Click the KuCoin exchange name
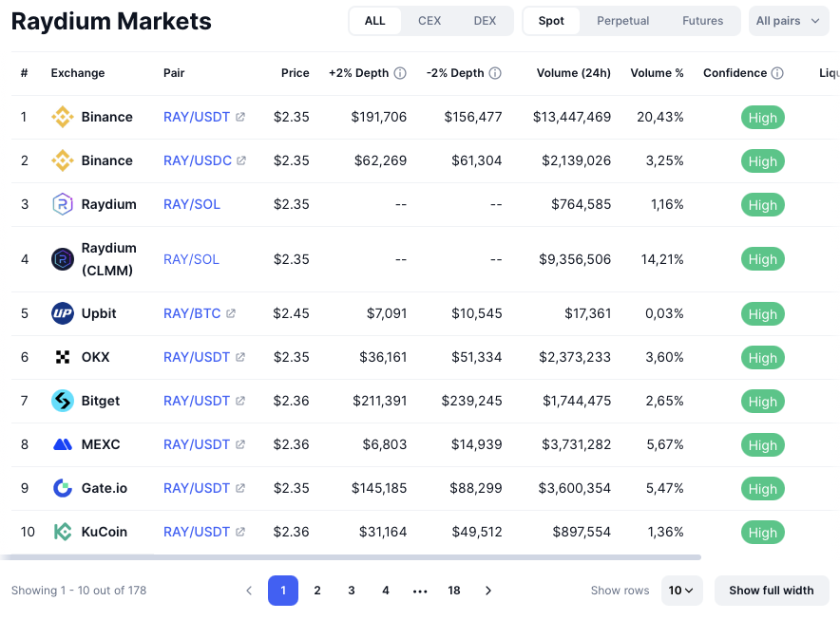Viewport: 840px width, 620px height. (105, 532)
